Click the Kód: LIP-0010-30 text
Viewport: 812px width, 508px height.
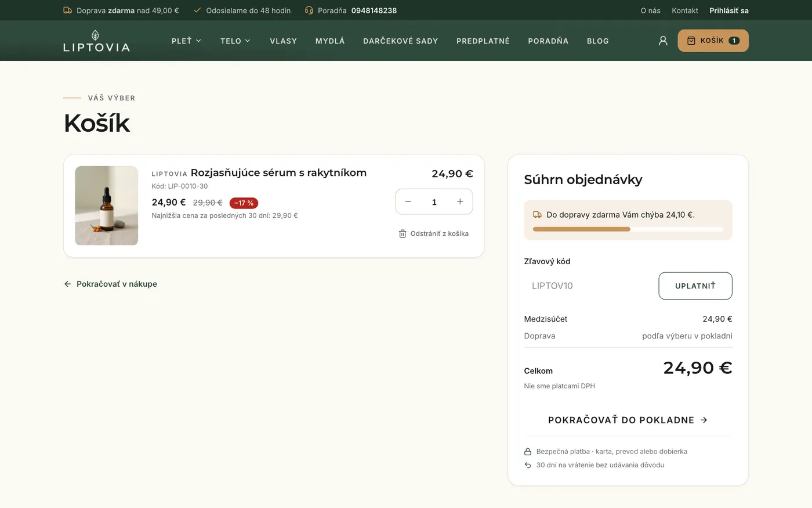pos(180,186)
